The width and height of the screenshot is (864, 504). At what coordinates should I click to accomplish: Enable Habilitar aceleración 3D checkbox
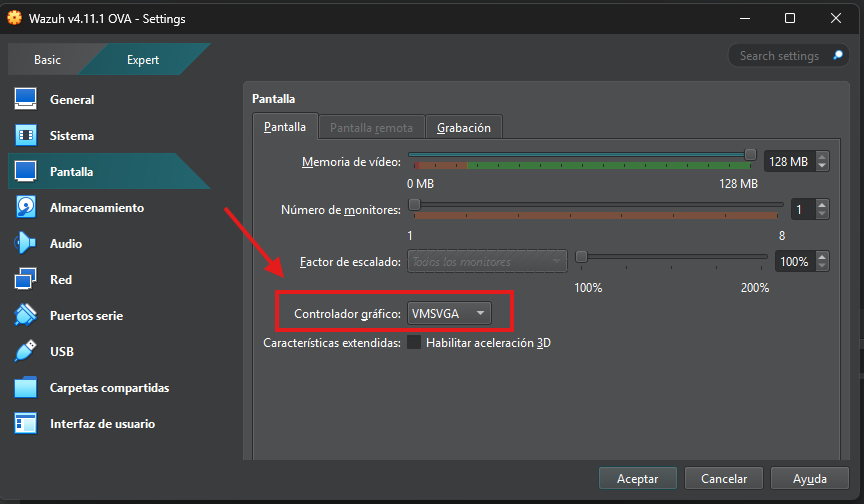(x=414, y=343)
